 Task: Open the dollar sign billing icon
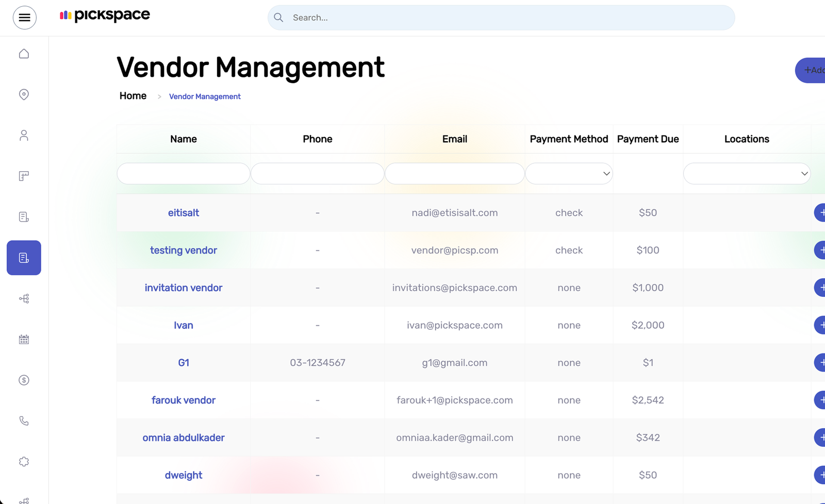24,380
